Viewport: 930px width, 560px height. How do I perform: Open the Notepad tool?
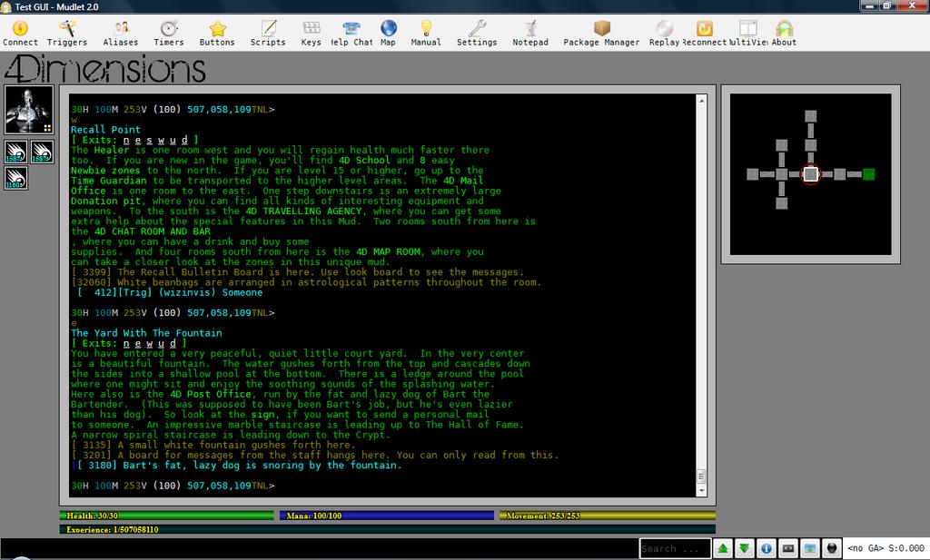pyautogui.click(x=530, y=34)
